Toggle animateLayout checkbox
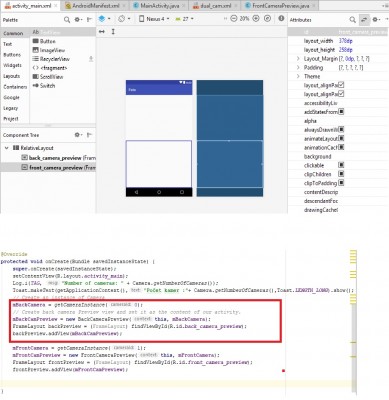389x400 pixels. click(341, 138)
